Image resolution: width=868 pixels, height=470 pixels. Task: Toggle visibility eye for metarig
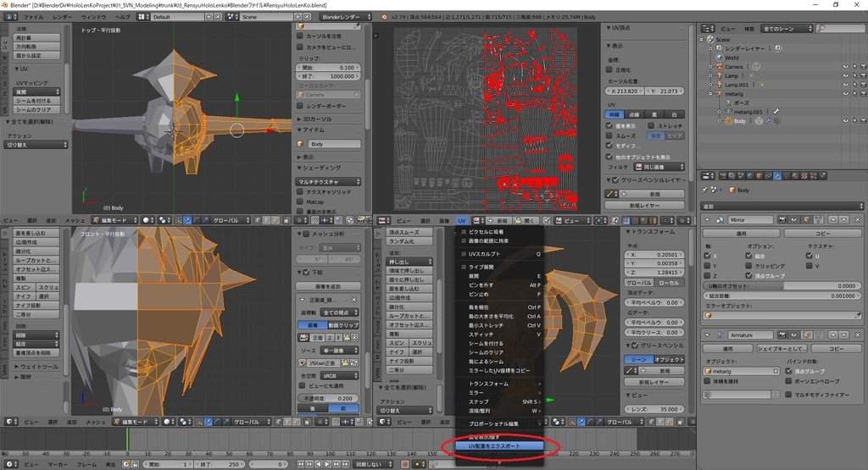coord(845,94)
